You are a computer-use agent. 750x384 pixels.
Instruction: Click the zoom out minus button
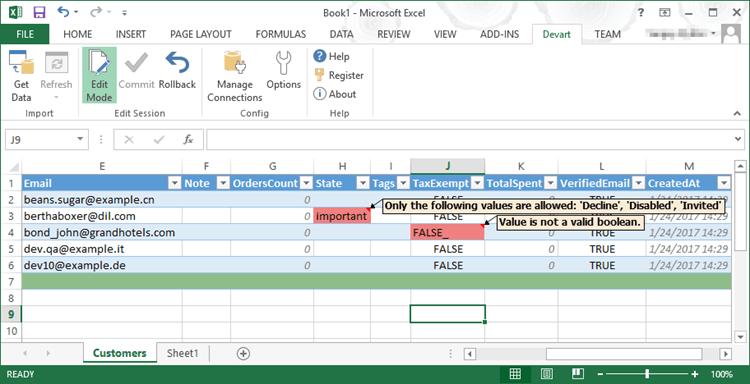[601, 374]
